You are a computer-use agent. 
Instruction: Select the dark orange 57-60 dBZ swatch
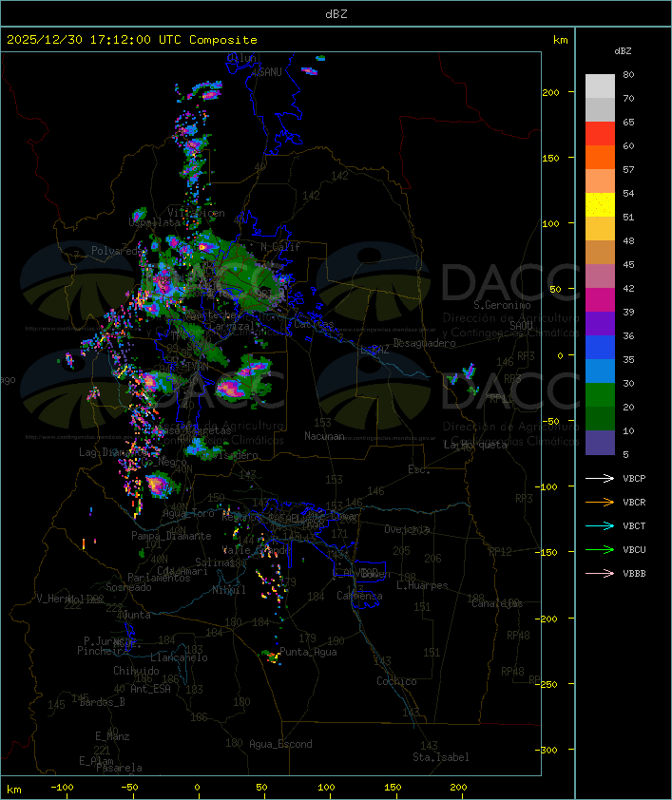tap(600, 157)
